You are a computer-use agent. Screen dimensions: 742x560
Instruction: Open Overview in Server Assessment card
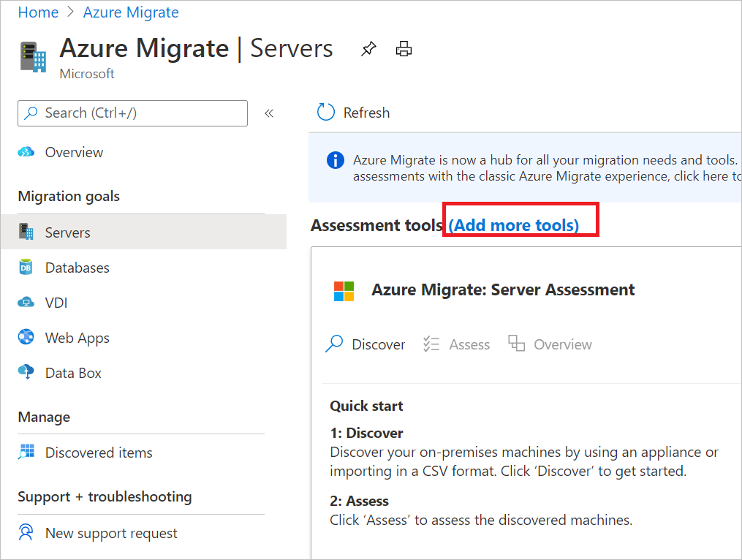pos(550,344)
